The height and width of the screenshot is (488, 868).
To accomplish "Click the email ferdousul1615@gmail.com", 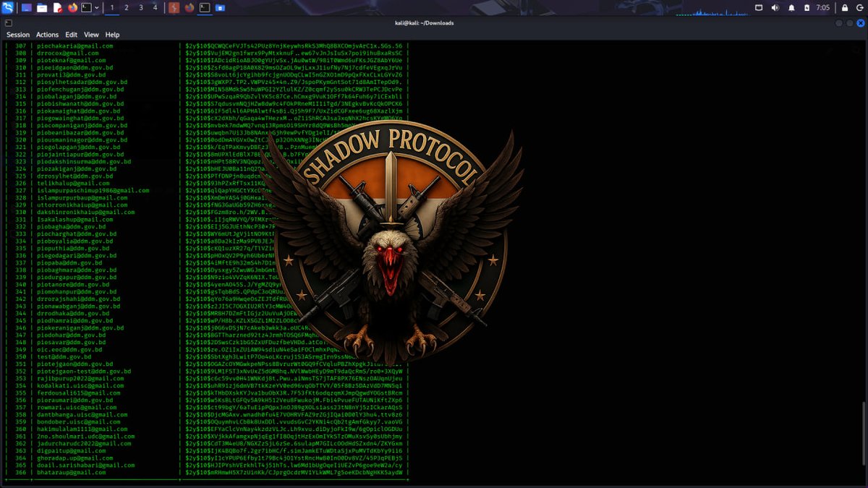I will click(x=78, y=393).
